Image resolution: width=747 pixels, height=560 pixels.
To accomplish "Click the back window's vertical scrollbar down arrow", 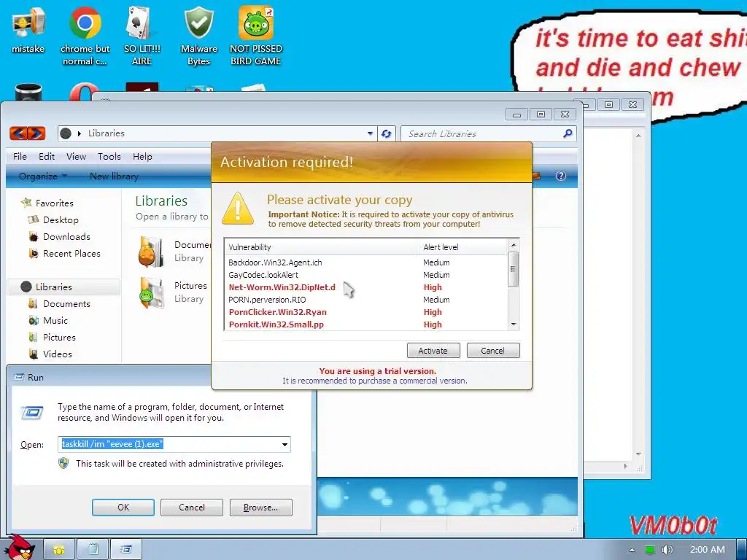I will [638, 454].
